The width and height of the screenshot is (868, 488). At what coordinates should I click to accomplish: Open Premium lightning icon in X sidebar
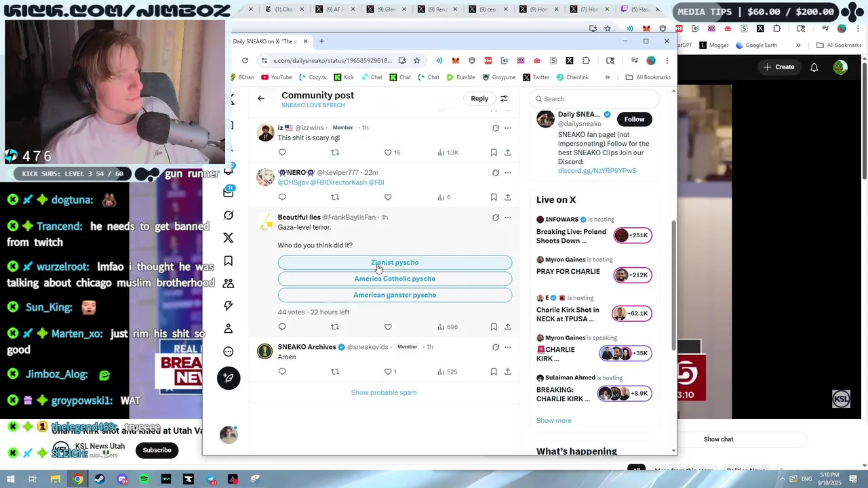point(229,306)
